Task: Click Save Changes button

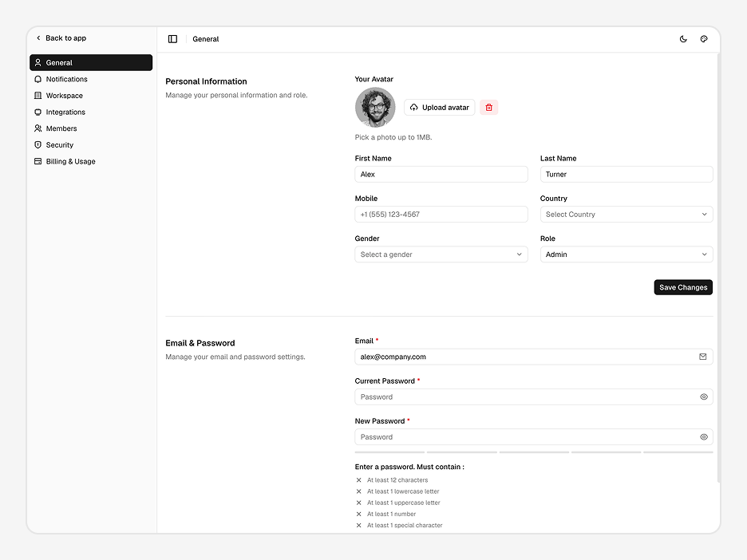Action: tap(683, 287)
